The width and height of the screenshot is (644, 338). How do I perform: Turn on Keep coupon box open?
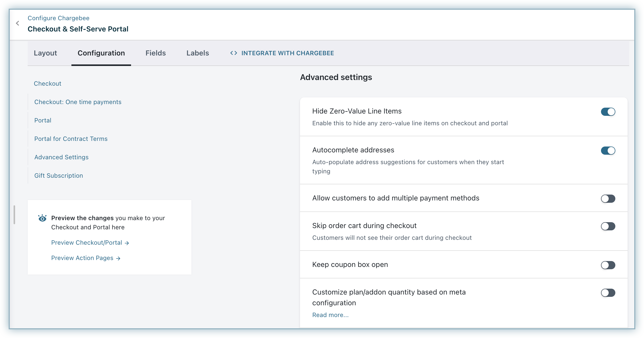pos(608,265)
